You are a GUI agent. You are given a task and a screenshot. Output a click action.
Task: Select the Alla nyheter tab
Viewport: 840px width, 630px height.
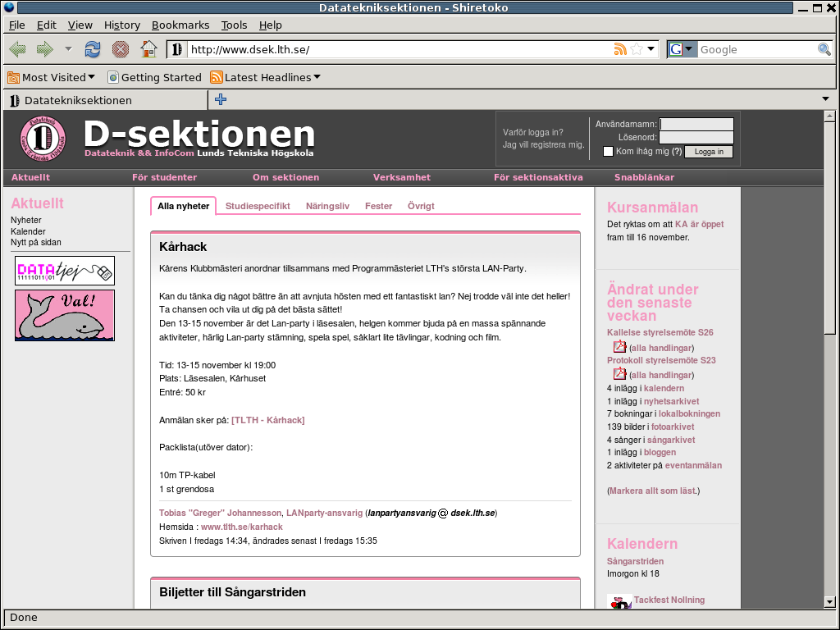(x=183, y=206)
